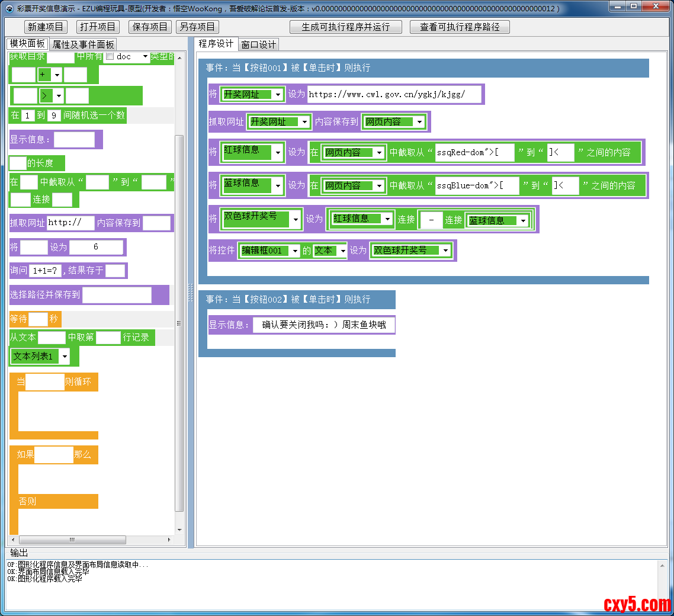Open the 文本列表1 dropdown

coord(64,357)
